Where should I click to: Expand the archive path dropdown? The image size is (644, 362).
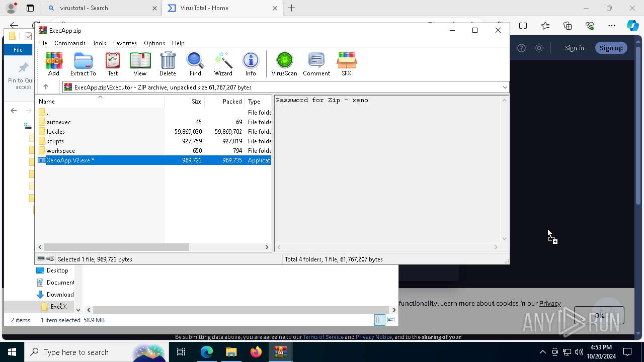click(505, 87)
